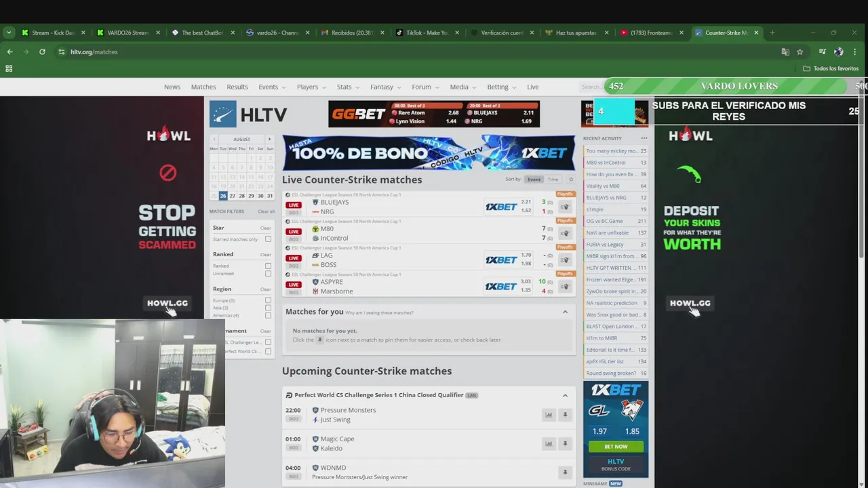Toggle Starred matches only checkbox
This screenshot has width=868, height=488.
(x=268, y=239)
